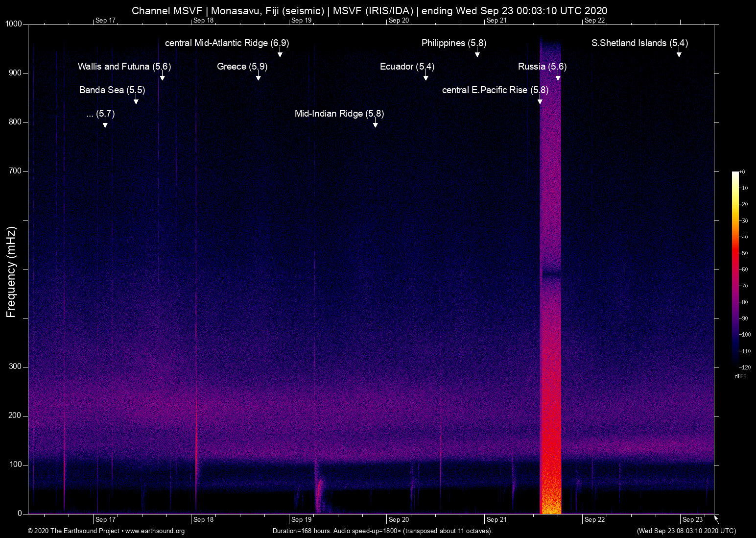Click the Sep 23 label on bottom axis
This screenshot has width=756, height=538.
pyautogui.click(x=692, y=519)
